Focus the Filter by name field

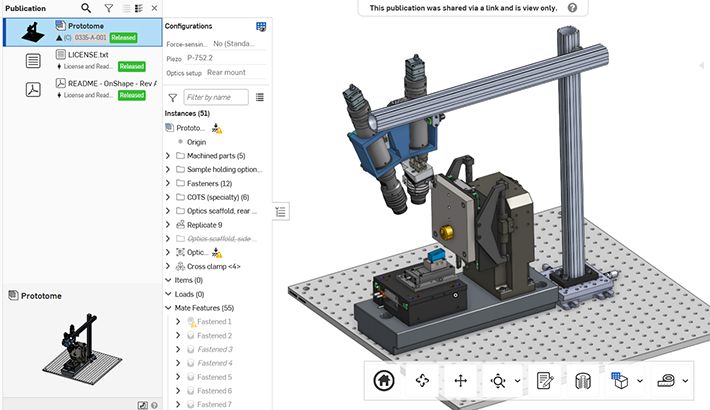216,97
